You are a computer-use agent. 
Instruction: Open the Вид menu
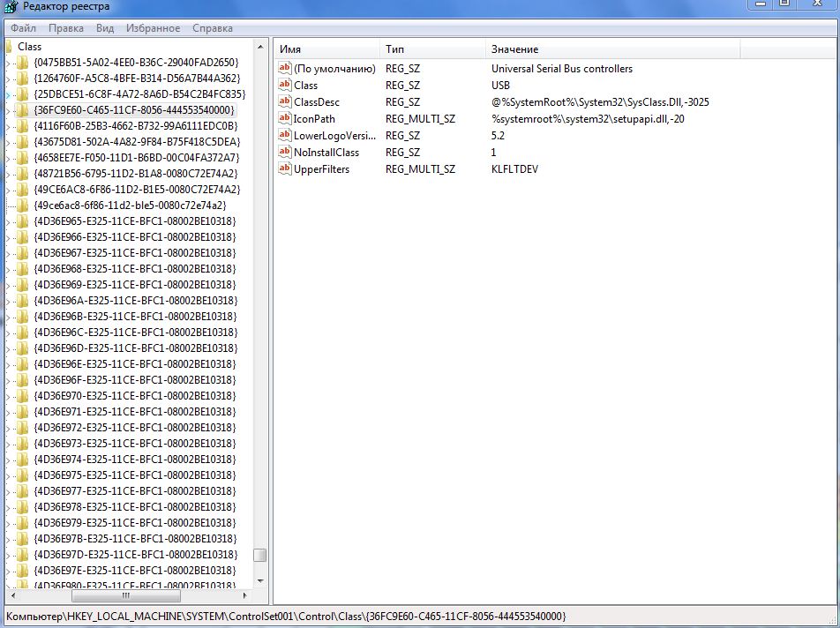[x=105, y=28]
